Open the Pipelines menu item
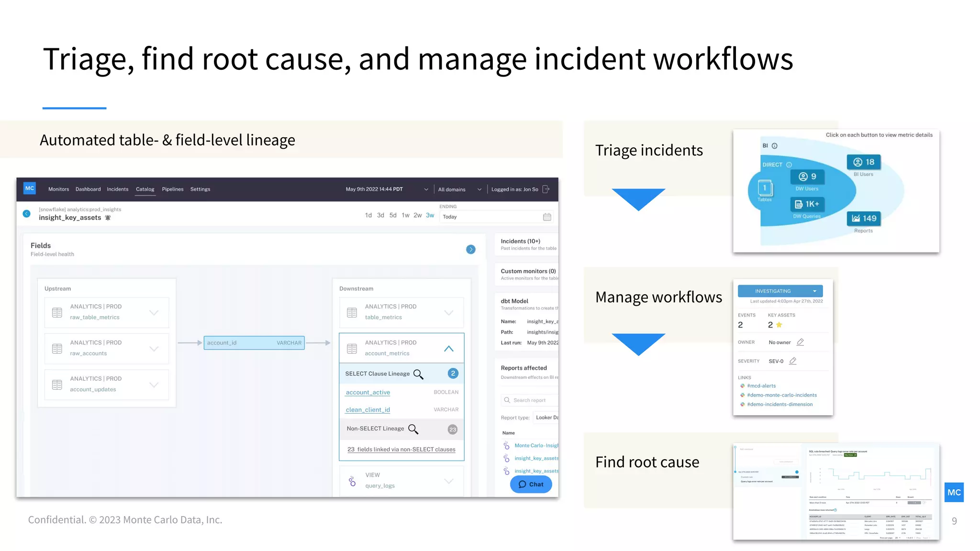The image size is (980, 551). [173, 189]
